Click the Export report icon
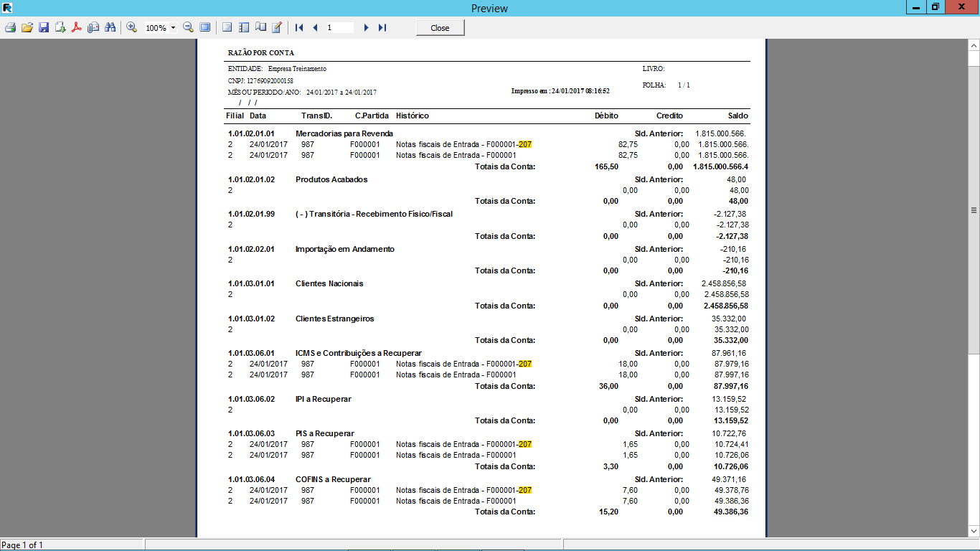This screenshot has width=980, height=551. coord(60,27)
